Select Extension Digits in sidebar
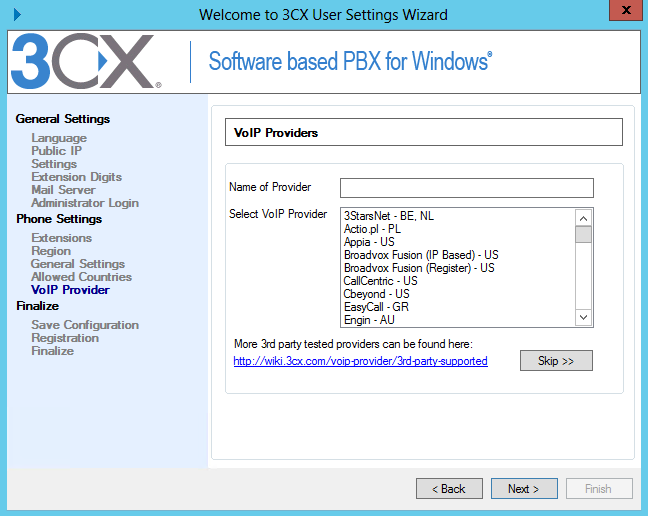 pyautogui.click(x=76, y=177)
